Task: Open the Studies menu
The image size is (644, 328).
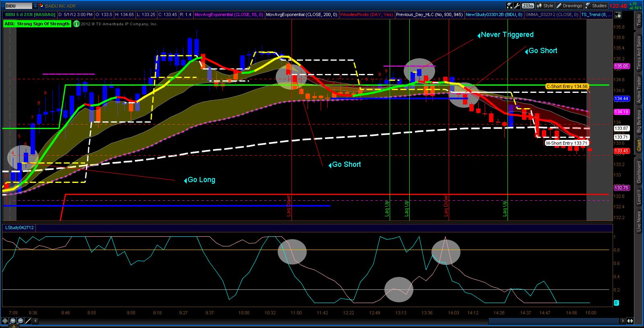Action: 596,6
